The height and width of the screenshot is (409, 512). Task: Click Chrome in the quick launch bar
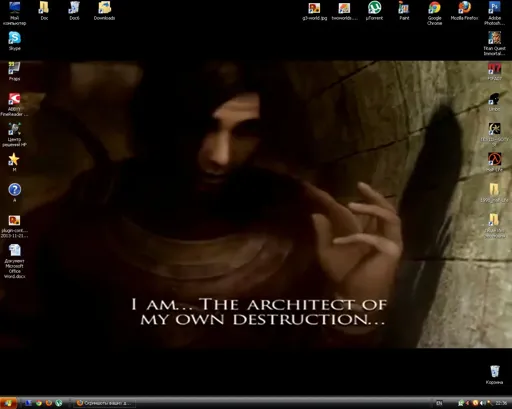coord(39,403)
